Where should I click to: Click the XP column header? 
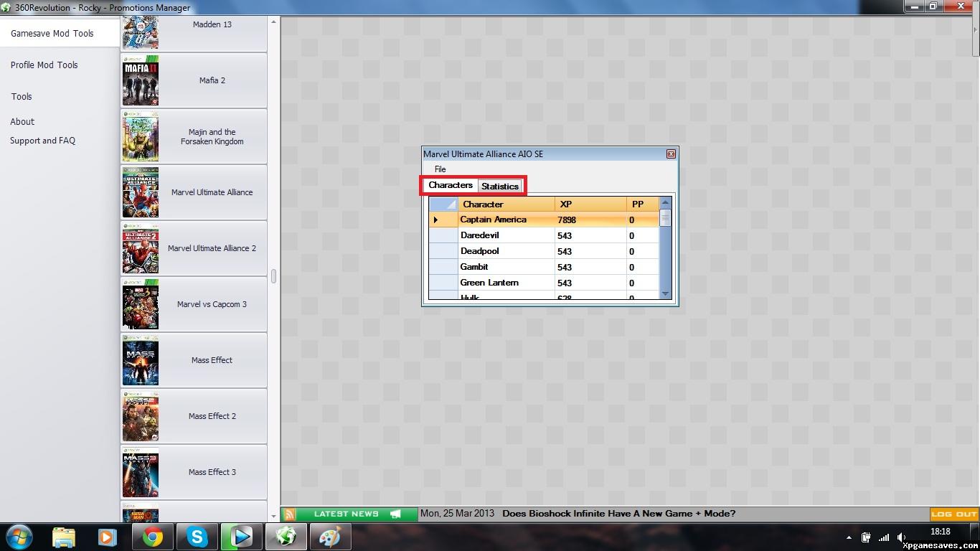click(x=566, y=204)
